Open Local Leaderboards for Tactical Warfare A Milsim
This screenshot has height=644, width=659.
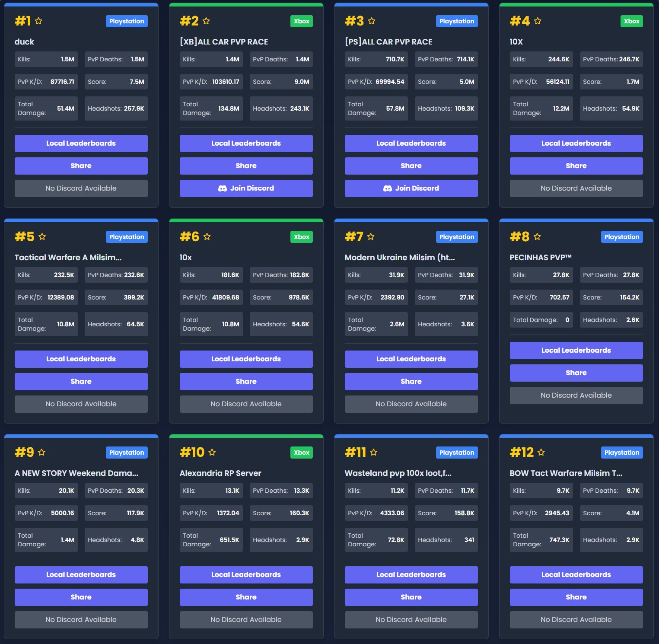pyautogui.click(x=81, y=359)
